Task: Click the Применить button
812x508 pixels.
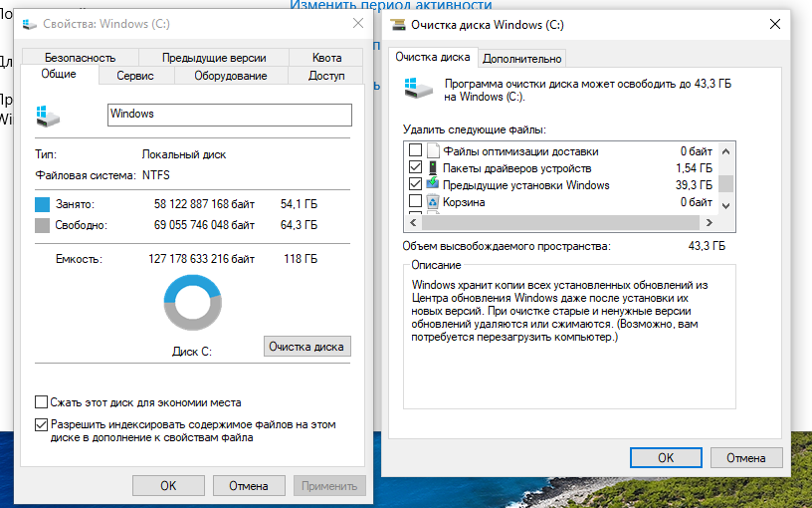Action: (329, 486)
